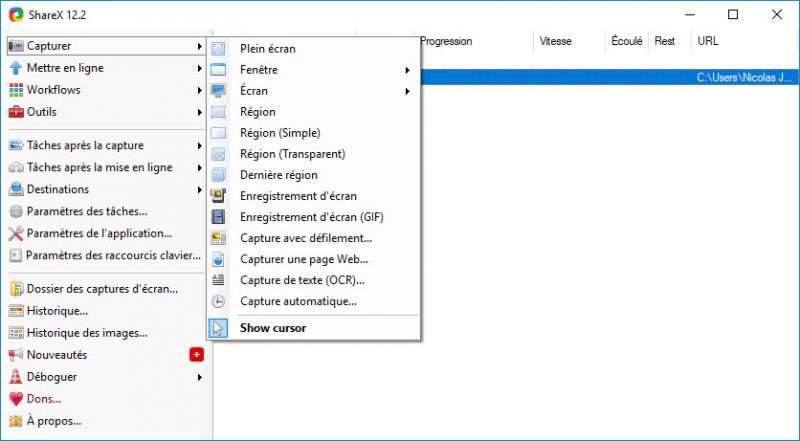Screen dimensions: 800x441
Task: Click the camera icon beside Capturer
Action: (16, 46)
